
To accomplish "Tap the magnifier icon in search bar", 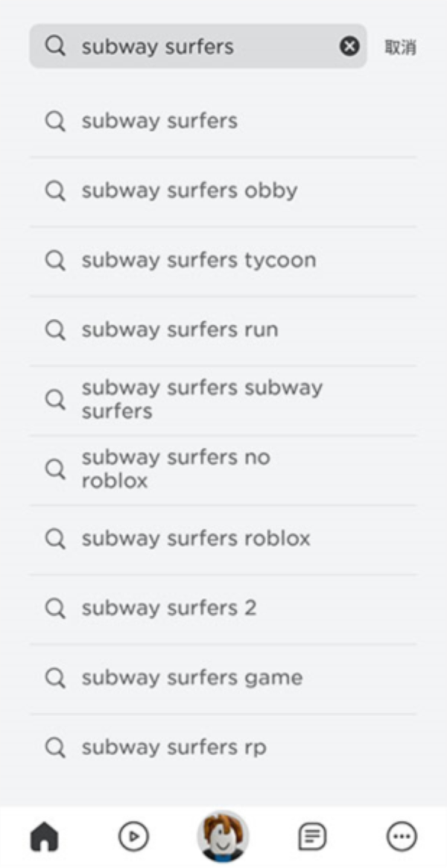I will (55, 46).
